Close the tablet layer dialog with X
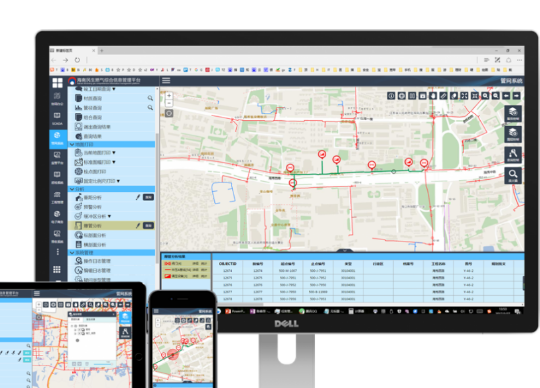The height and width of the screenshot is (388, 540). (114, 314)
